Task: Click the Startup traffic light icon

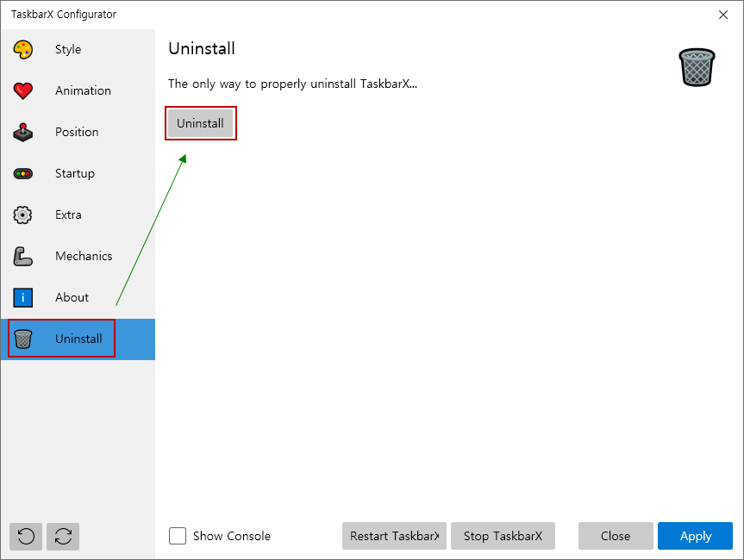Action: pyautogui.click(x=22, y=173)
